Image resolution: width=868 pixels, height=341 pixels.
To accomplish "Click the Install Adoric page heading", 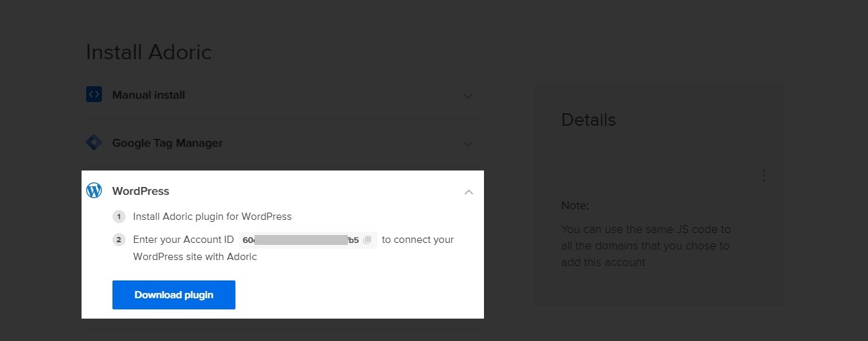I will coord(149,52).
